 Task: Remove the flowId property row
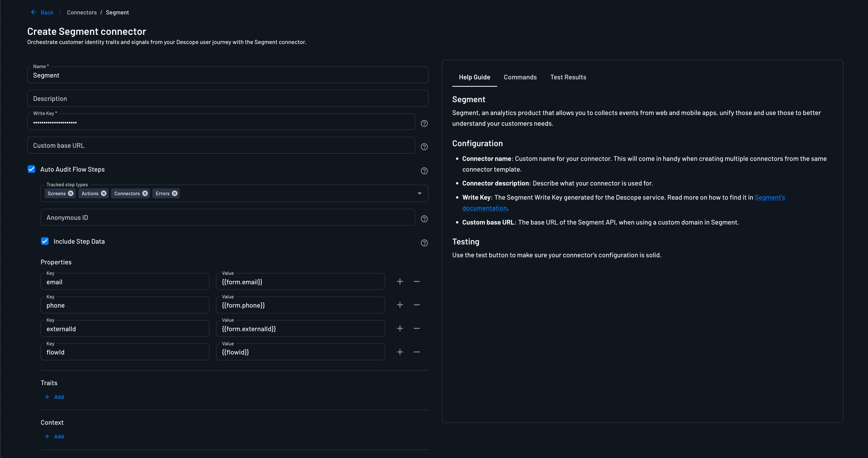417,352
